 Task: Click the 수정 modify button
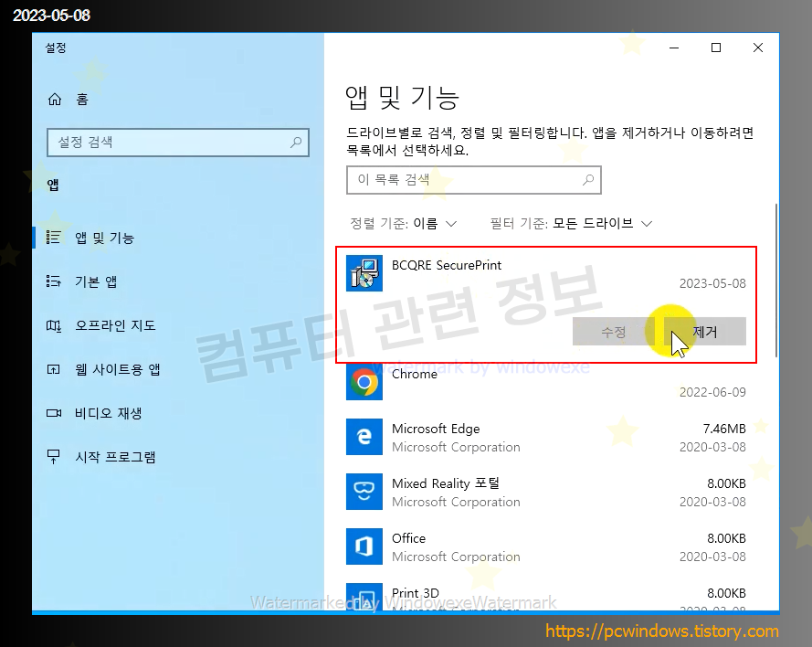click(614, 332)
